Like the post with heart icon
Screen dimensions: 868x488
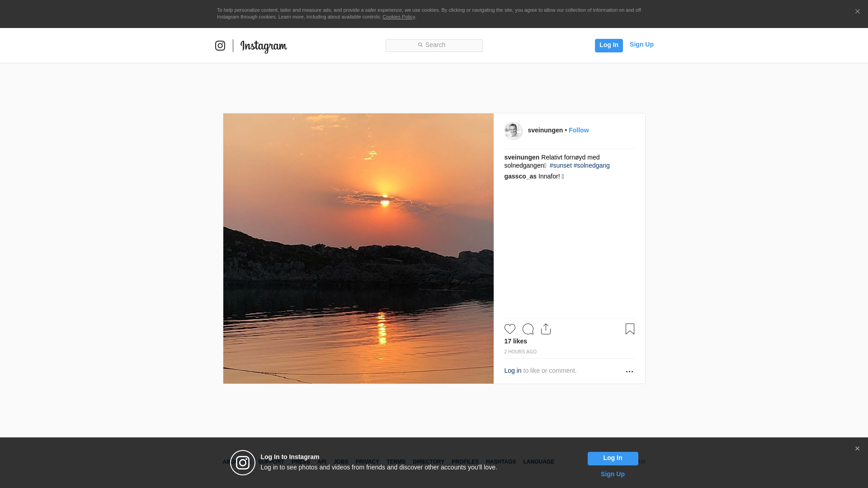tap(509, 329)
